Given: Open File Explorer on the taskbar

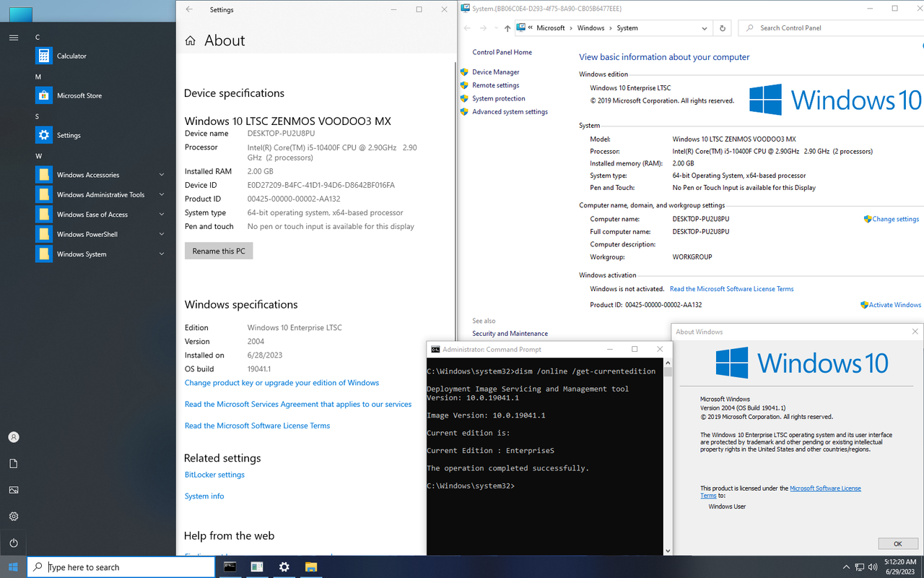Looking at the screenshot, I should click(x=311, y=567).
